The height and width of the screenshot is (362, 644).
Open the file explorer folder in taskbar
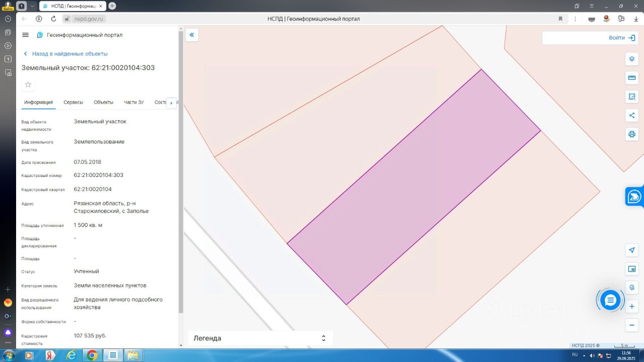133,355
